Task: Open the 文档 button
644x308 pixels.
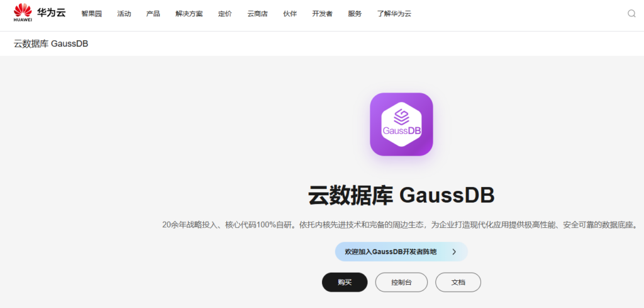Action: [x=458, y=282]
